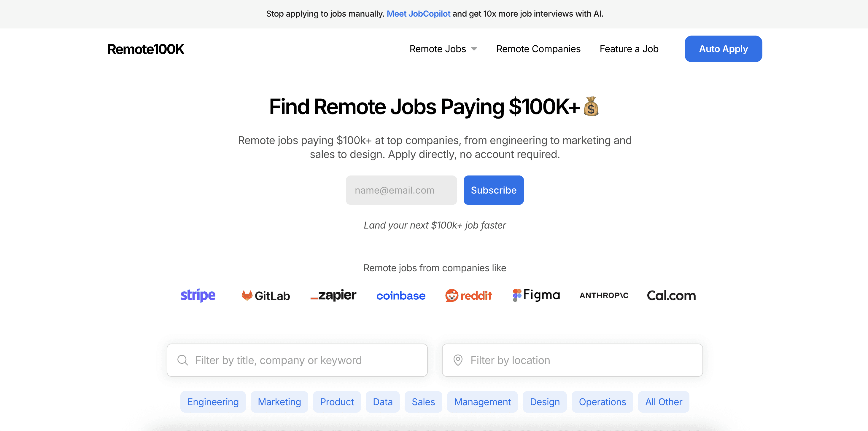The width and height of the screenshot is (868, 431).
Task: Open the Meet JobCopilot link
Action: tap(419, 14)
